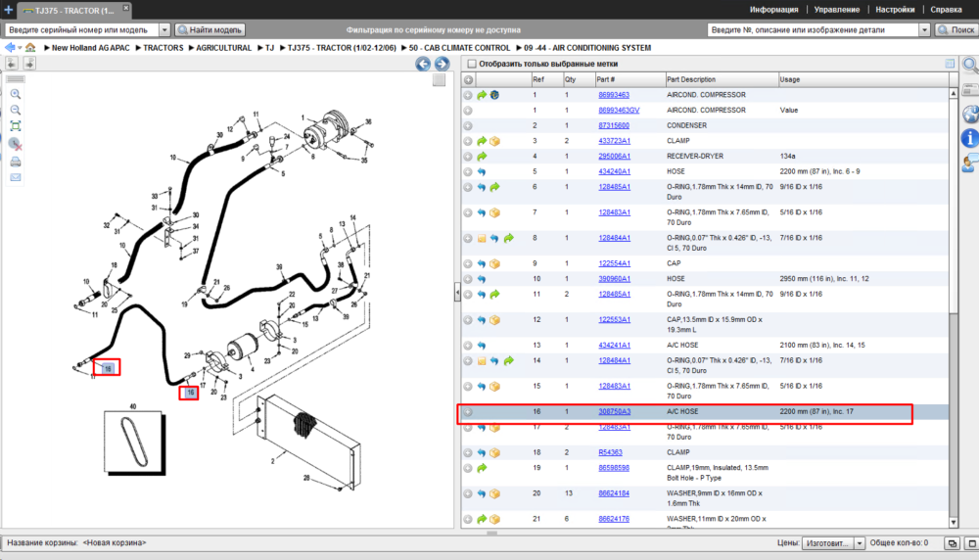
Task: Click the green arrow icon in CLAMP 86598598 row
Action: [482, 468]
